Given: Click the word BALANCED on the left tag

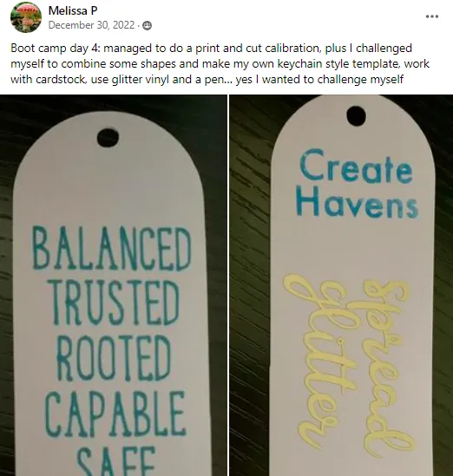Looking at the screenshot, I should click(111, 249).
